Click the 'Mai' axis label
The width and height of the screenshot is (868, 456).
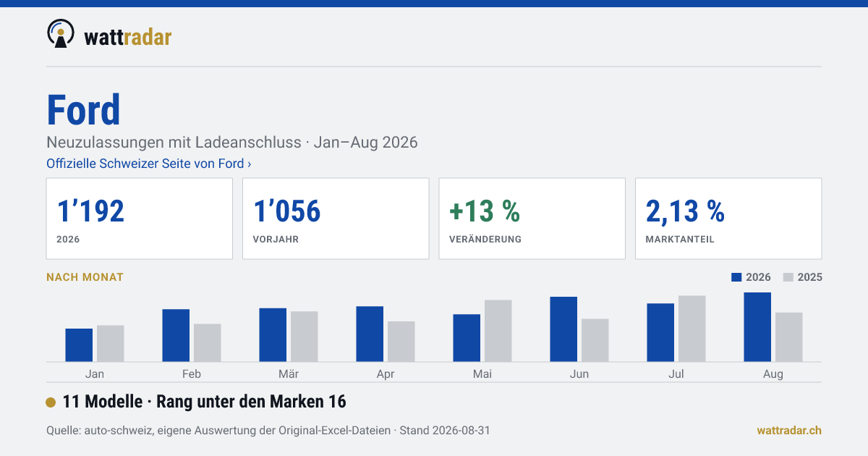[482, 374]
